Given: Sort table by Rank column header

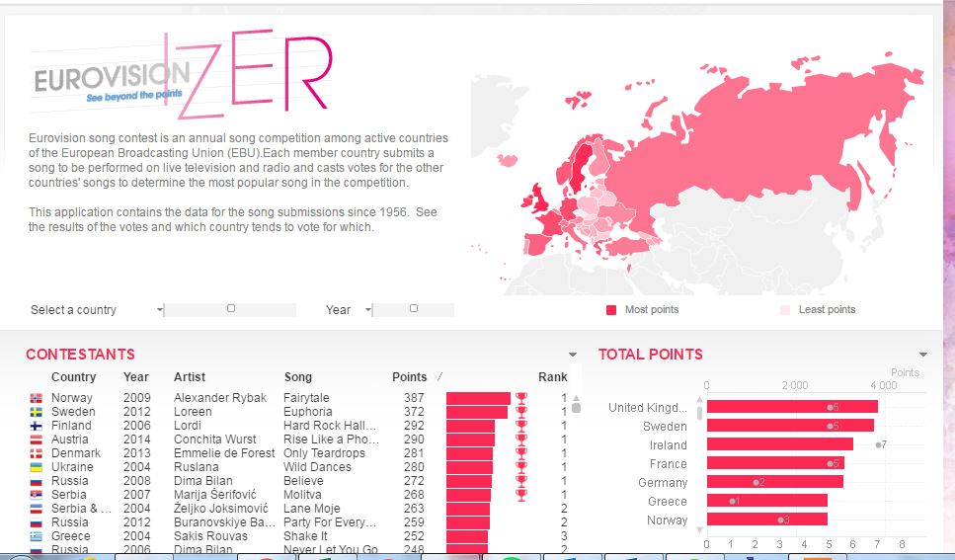Looking at the screenshot, I should click(552, 377).
